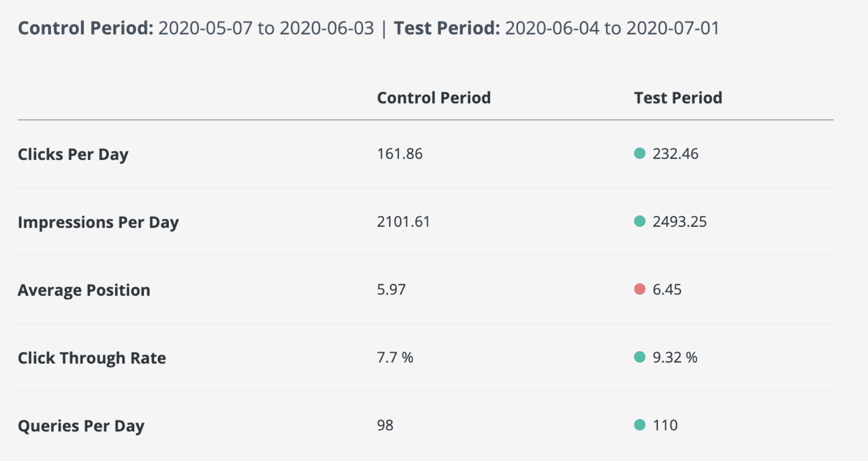Click the green dot beside 232.46
This screenshot has height=461, width=868.
coord(640,153)
